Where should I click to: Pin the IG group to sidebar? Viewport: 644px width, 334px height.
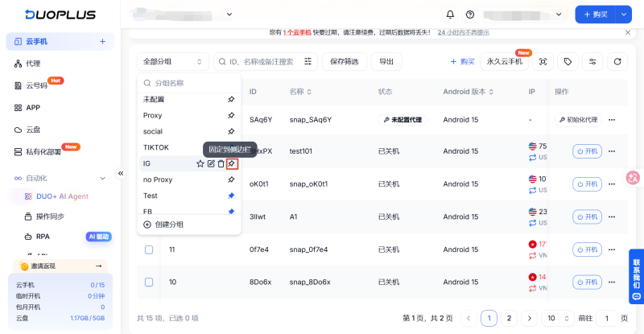[x=232, y=163]
